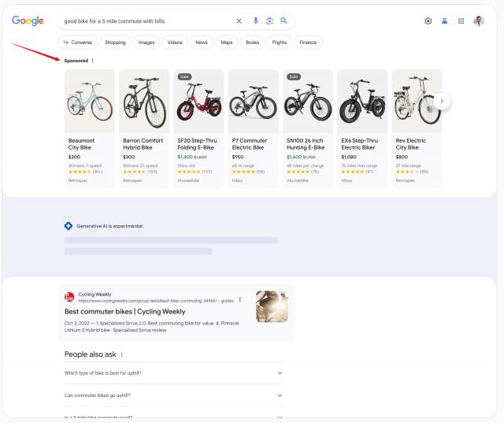Click the $950 price on P7 Commuter
Viewport: 504px width, 423px height.
coord(238,157)
